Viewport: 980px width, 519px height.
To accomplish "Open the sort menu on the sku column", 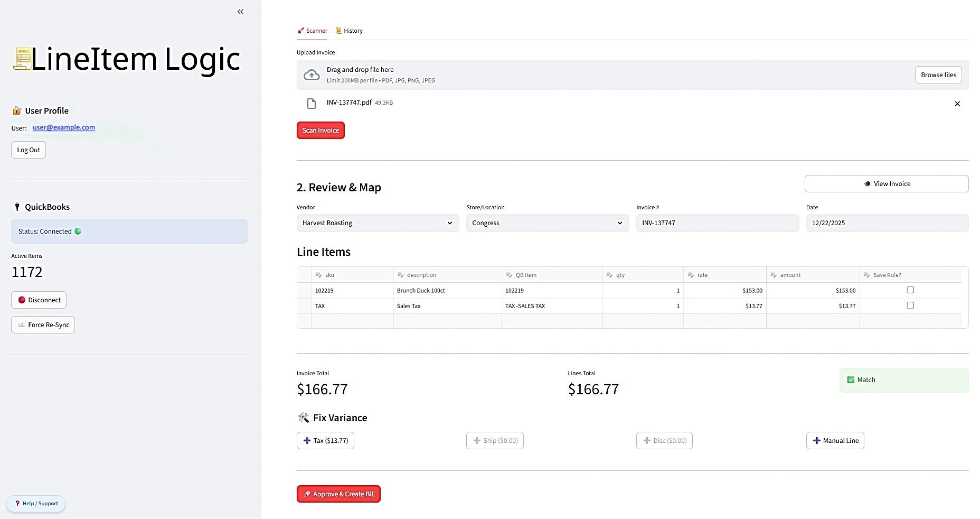I will [318, 275].
